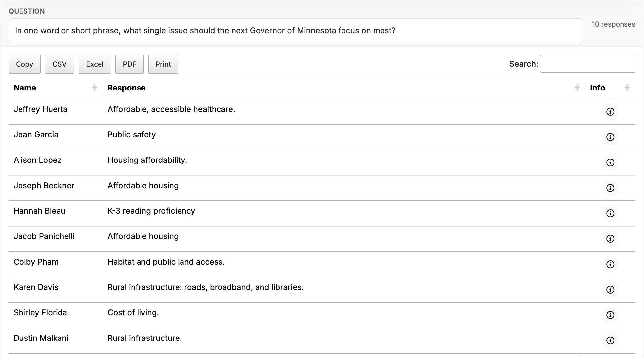Open info details for Karen Davis
This screenshot has height=358, width=644.
tap(610, 290)
